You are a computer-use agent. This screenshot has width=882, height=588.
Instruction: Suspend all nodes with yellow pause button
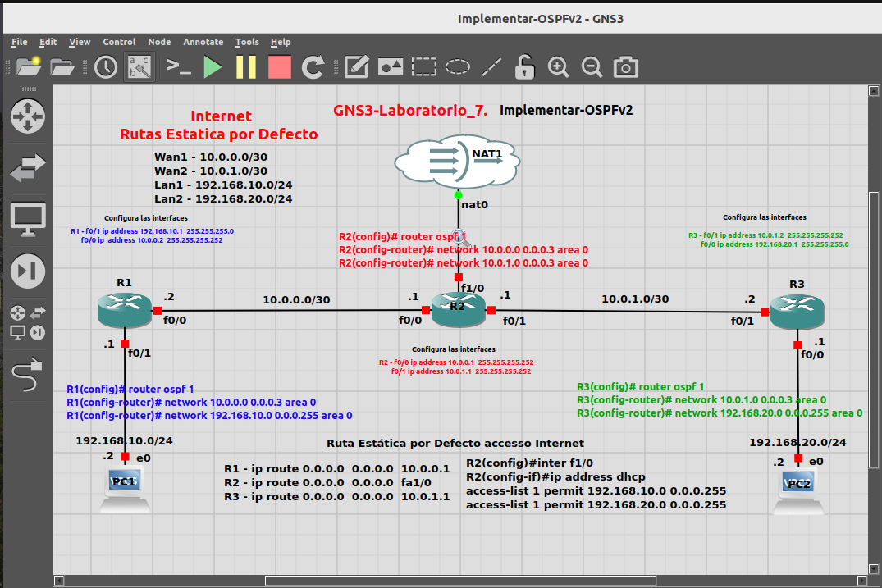coord(246,67)
